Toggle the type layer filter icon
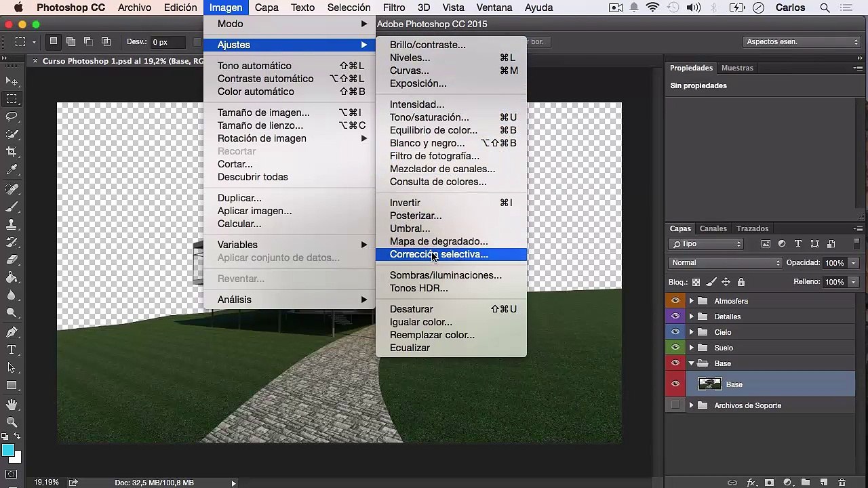868x488 pixels. coord(798,244)
